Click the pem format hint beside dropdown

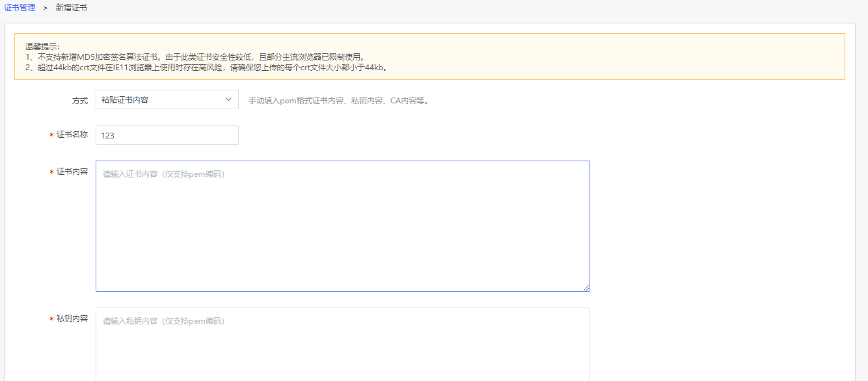pos(338,101)
